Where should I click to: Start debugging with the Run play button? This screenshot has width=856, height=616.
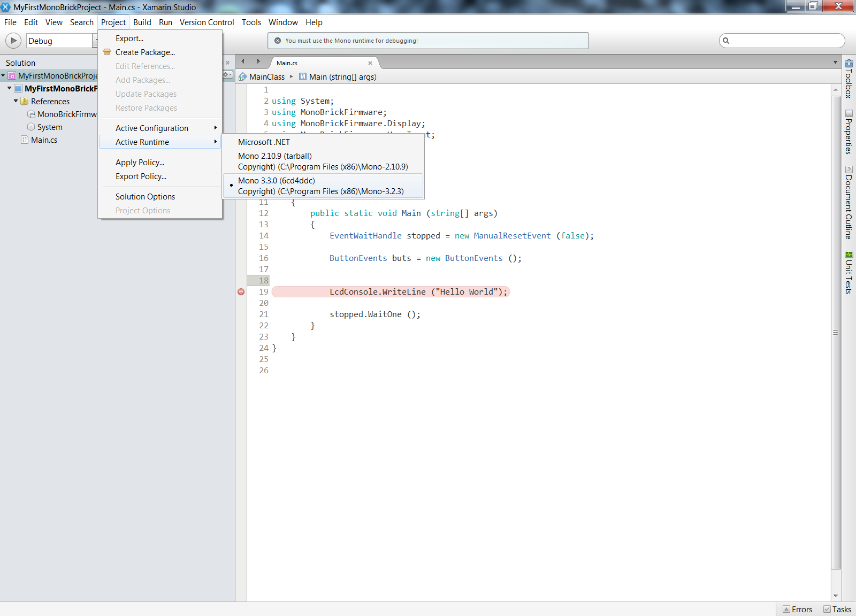tap(13, 41)
